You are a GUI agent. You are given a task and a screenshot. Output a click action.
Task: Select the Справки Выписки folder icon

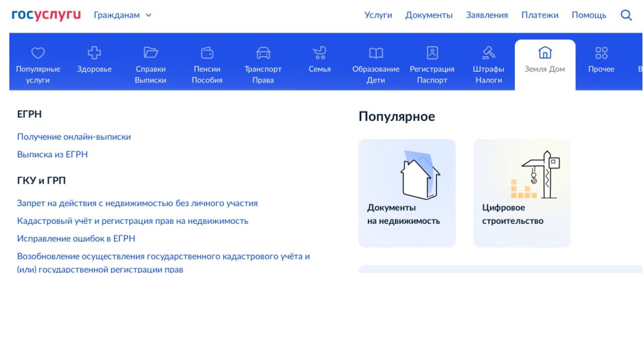pos(150,53)
